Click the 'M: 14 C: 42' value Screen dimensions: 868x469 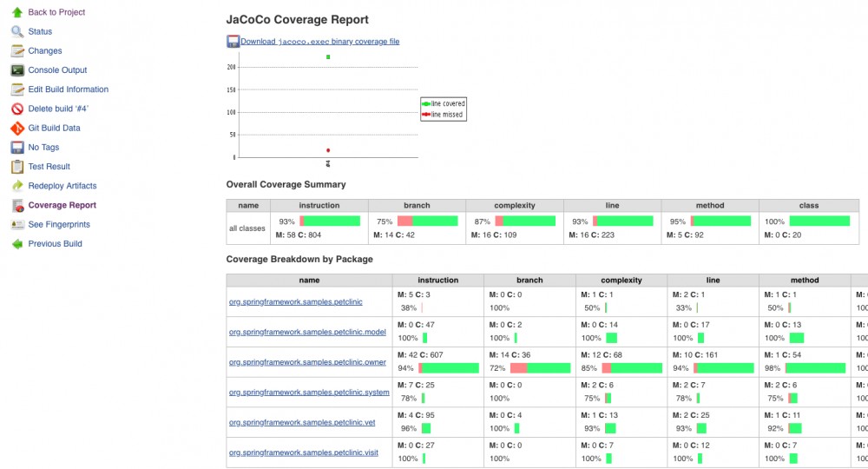click(x=394, y=234)
